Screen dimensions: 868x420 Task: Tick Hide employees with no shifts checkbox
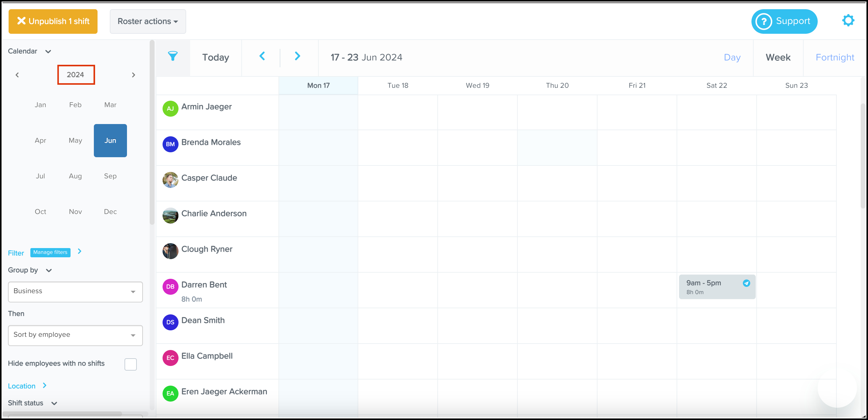pos(130,364)
